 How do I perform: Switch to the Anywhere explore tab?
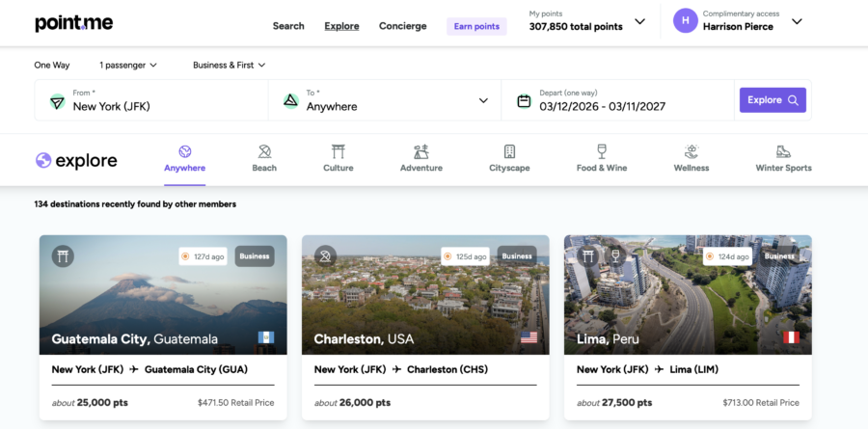tap(184, 159)
